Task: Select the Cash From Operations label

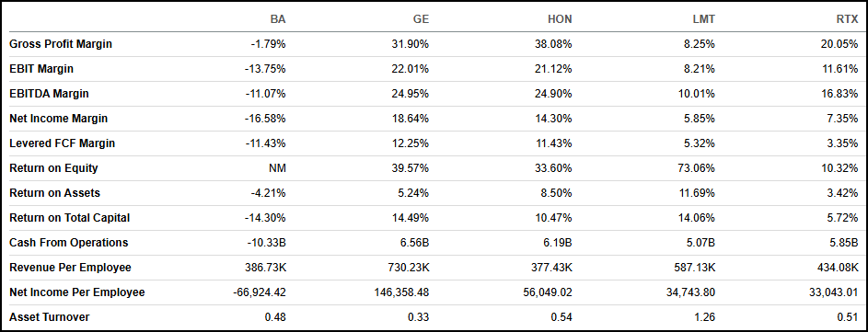Action: (69, 243)
